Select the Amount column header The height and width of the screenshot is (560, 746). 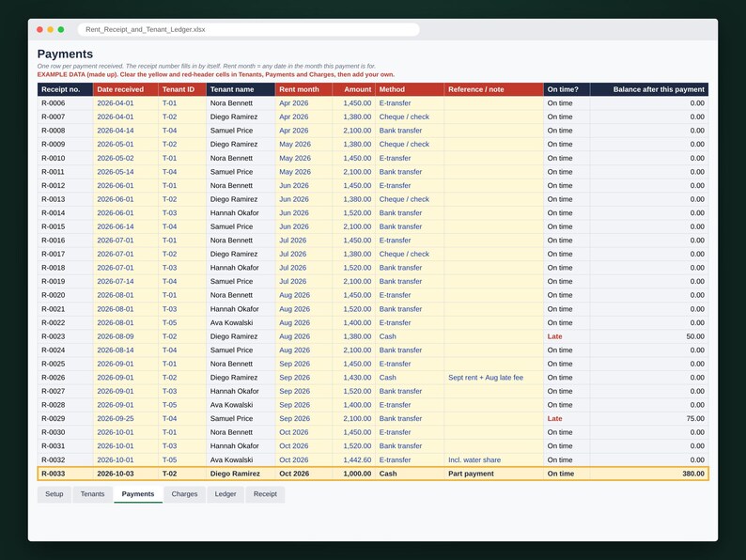tap(354, 89)
